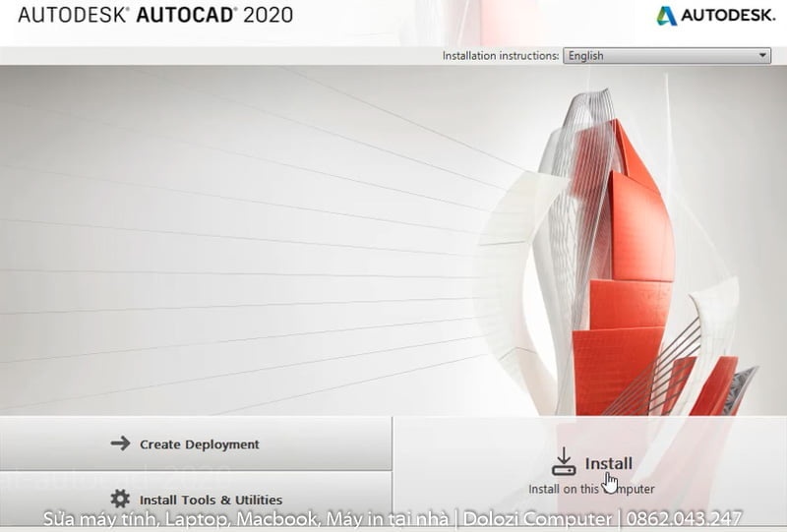
Task: Click the gear icon beside Install Tools & Utilities
Action: [120, 500]
